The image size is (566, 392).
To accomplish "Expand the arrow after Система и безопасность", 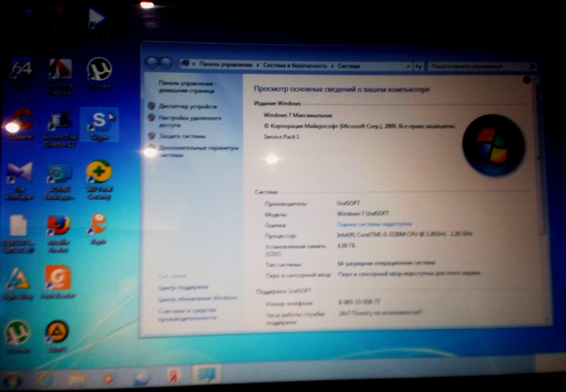I will (333, 66).
